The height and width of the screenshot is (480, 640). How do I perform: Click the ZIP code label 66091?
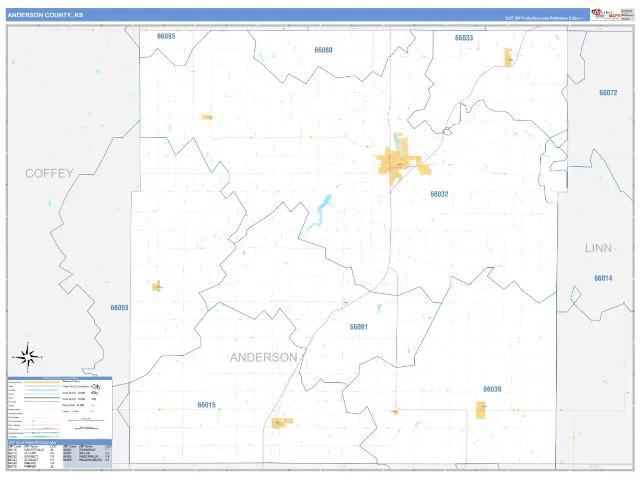358,327
